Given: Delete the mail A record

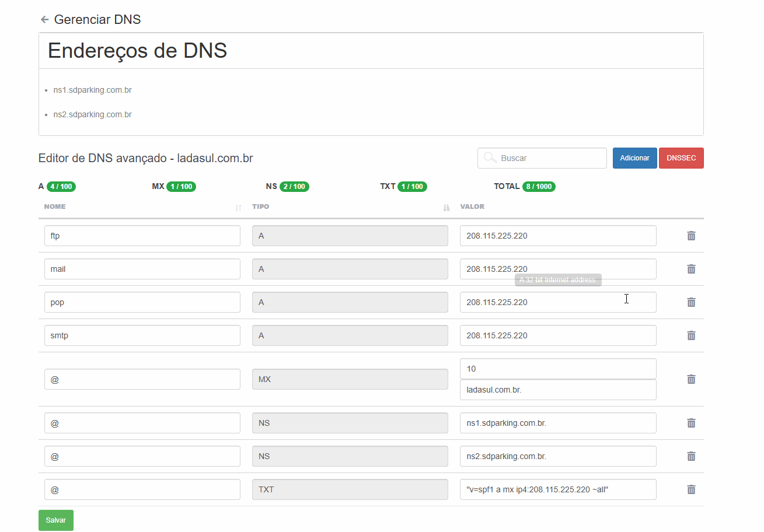Looking at the screenshot, I should pos(691,269).
